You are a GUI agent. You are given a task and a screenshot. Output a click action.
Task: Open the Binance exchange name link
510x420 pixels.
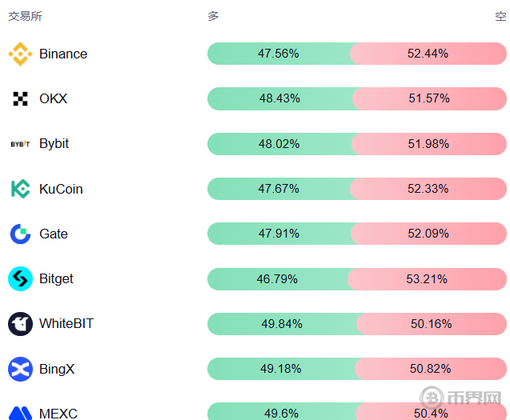[63, 54]
